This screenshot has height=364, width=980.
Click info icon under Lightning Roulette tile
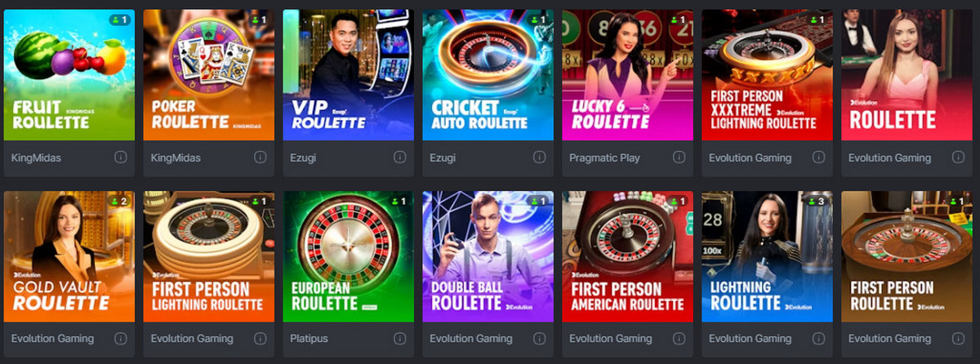tap(819, 338)
